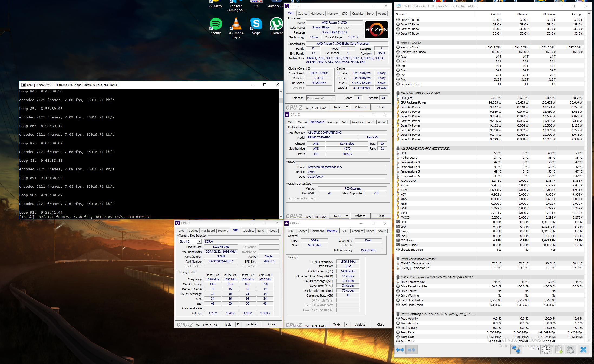Start logging with HWiNFO log file icon
This screenshot has width=594, height=364.
pyautogui.click(x=559, y=350)
